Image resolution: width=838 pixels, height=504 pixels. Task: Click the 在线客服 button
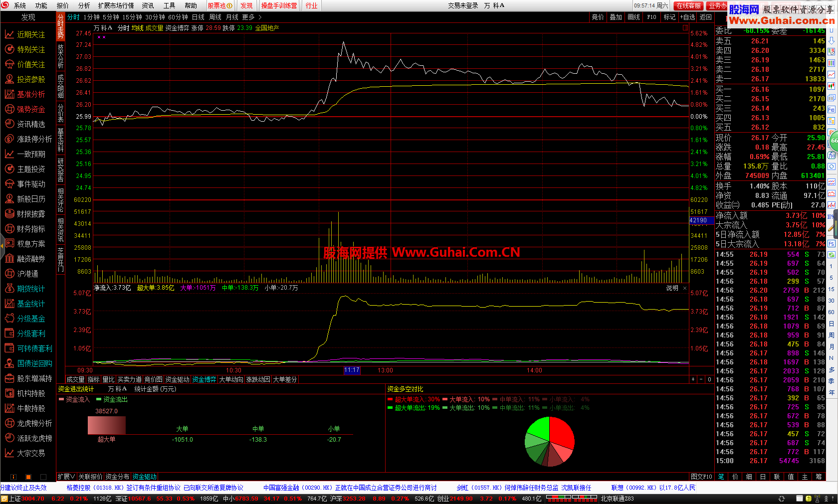point(688,5)
